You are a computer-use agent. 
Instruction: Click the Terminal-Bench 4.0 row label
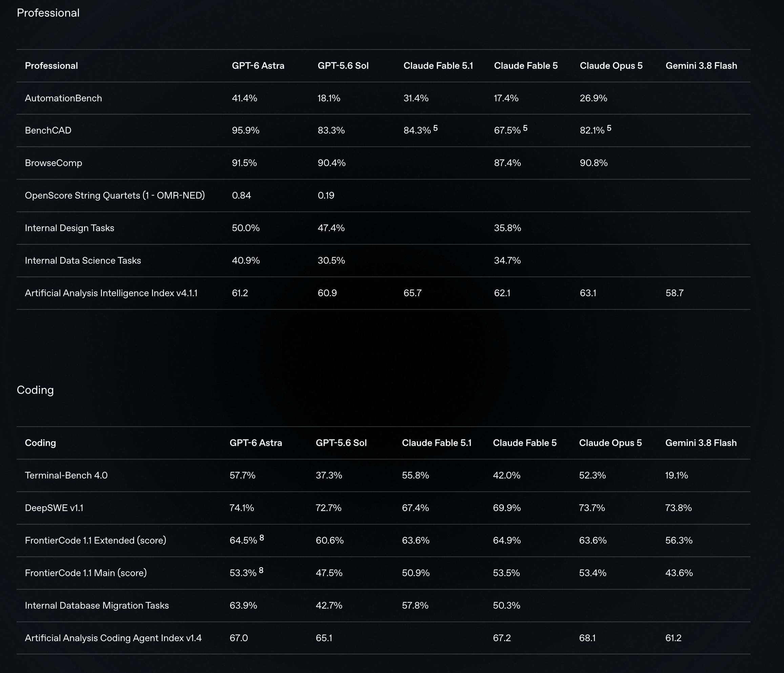pos(66,475)
